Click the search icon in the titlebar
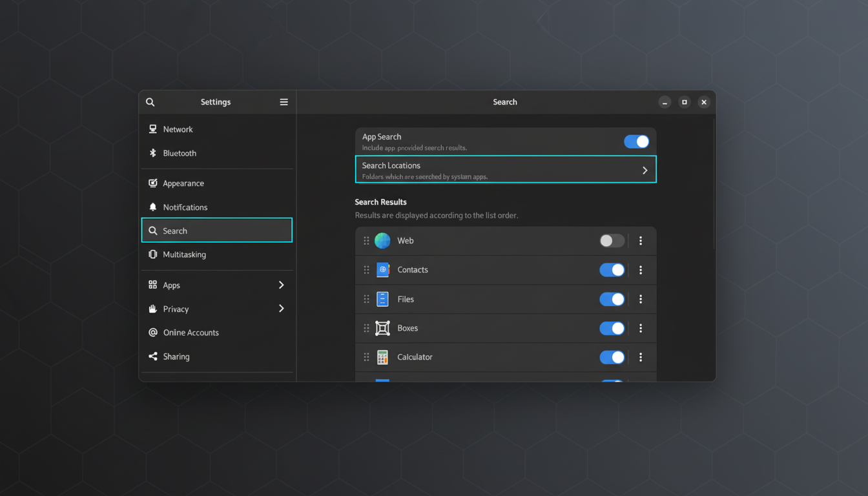868x496 pixels. click(x=150, y=101)
